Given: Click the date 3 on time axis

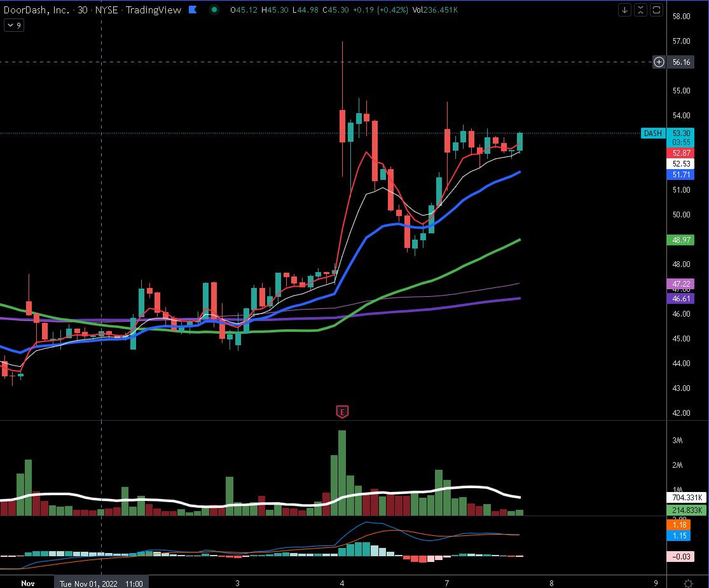Looking at the screenshot, I should 237,584.
